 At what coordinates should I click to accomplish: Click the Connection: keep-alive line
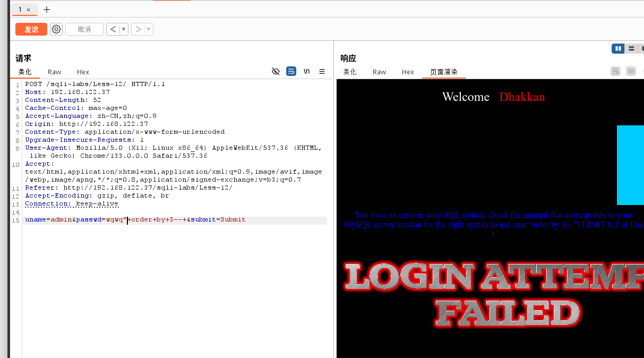(72, 203)
